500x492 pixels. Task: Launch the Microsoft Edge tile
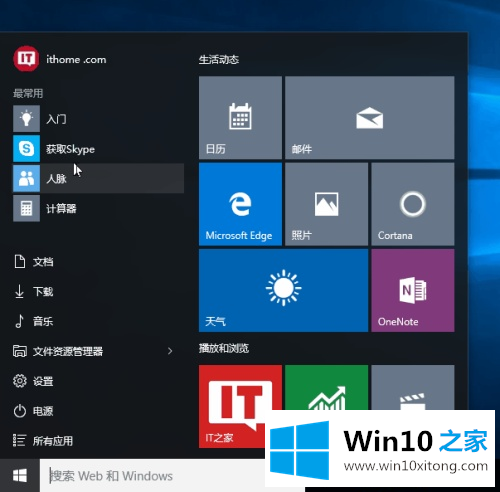click(240, 204)
